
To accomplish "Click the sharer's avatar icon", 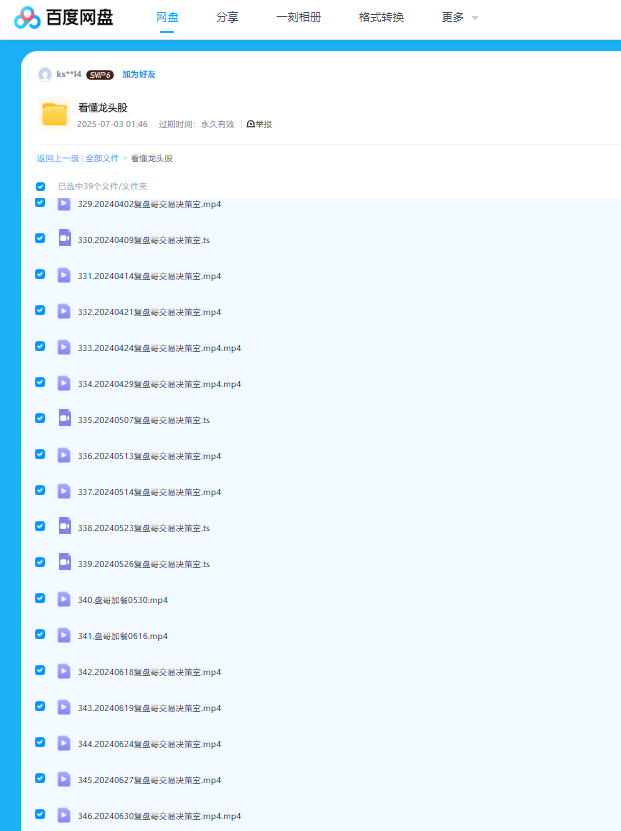I will 44,74.
